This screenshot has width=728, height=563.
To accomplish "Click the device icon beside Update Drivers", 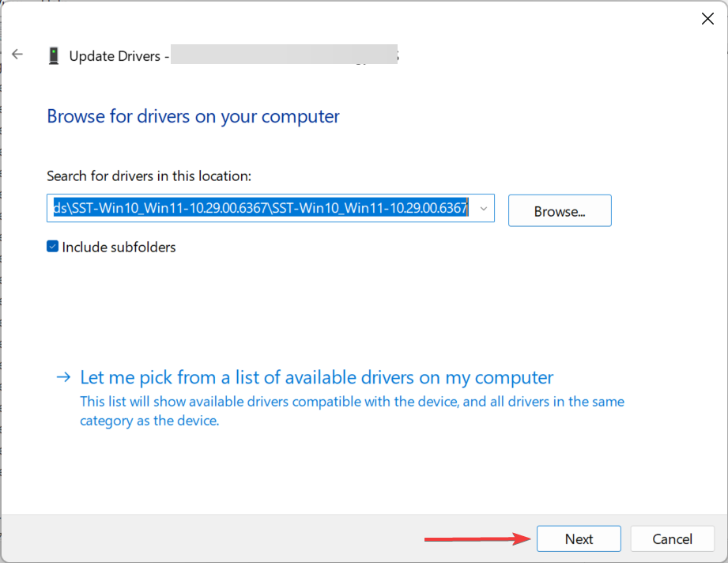I will (54, 55).
